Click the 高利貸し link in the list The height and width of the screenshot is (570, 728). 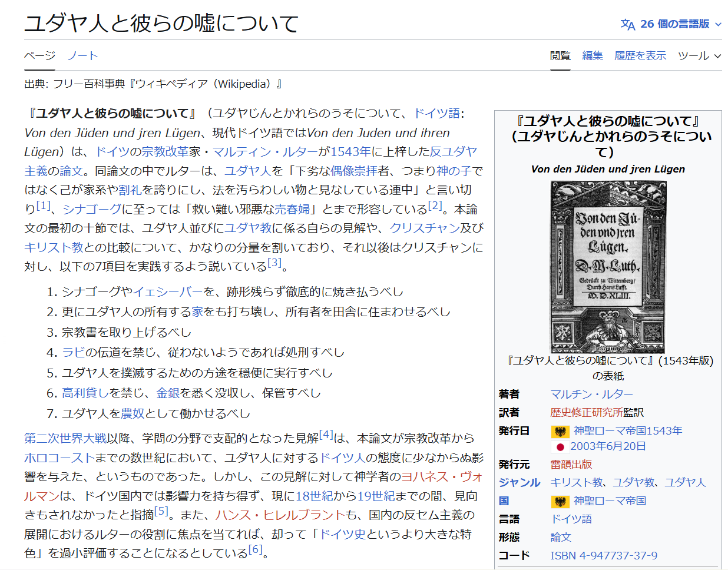tap(85, 393)
